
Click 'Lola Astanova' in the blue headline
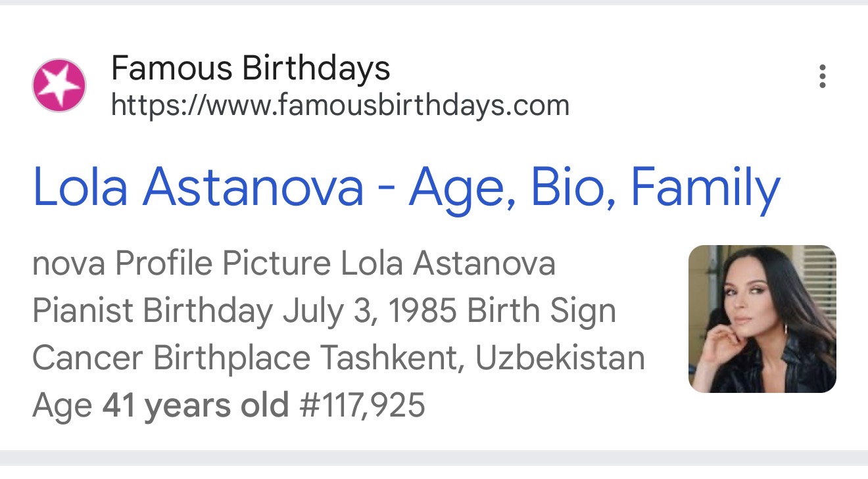[198, 187]
